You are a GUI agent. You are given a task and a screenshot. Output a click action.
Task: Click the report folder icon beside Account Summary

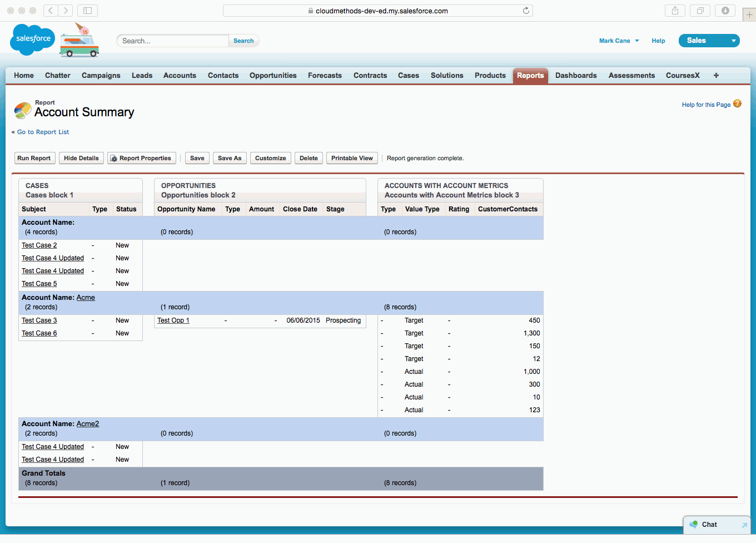(21, 110)
